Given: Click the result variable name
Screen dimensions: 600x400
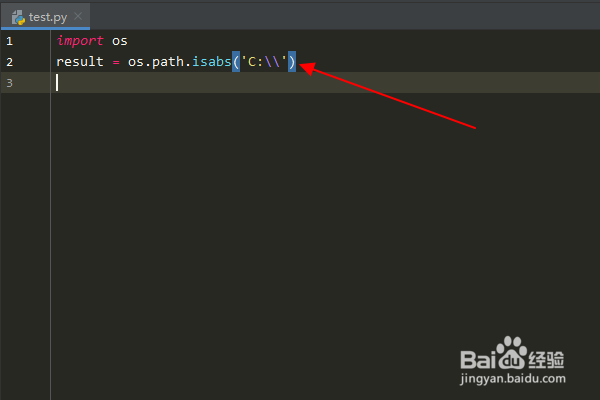Looking at the screenshot, I should pos(80,61).
